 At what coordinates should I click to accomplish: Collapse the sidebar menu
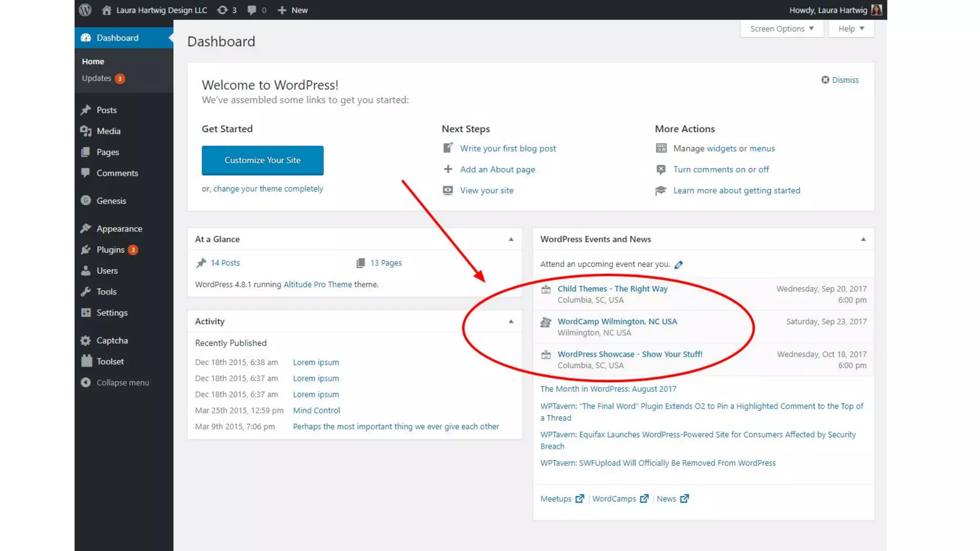click(x=122, y=383)
